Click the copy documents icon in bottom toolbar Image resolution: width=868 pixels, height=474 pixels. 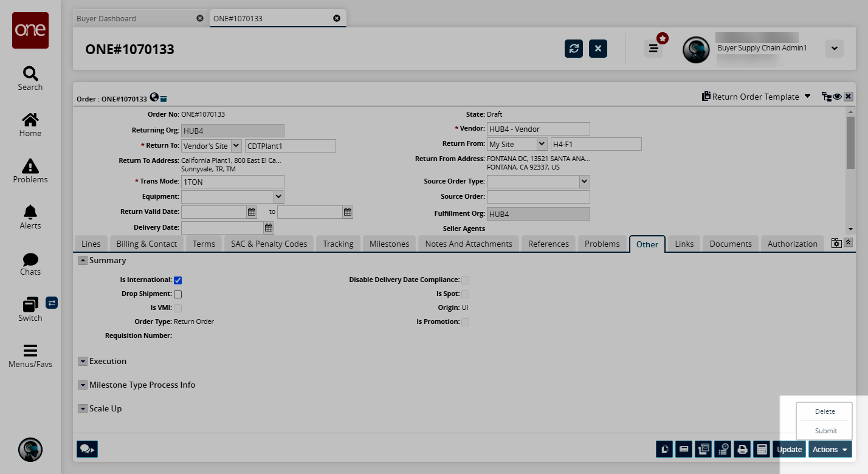pos(664,450)
